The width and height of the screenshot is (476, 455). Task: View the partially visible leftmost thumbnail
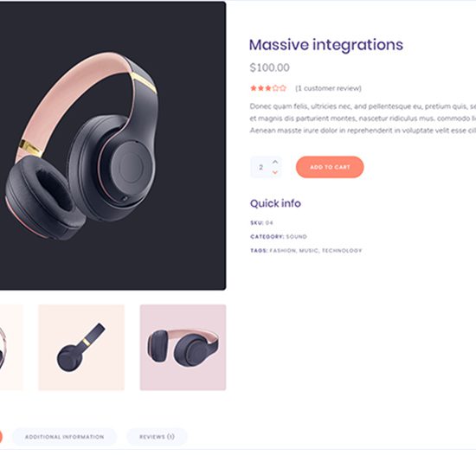[11, 348]
